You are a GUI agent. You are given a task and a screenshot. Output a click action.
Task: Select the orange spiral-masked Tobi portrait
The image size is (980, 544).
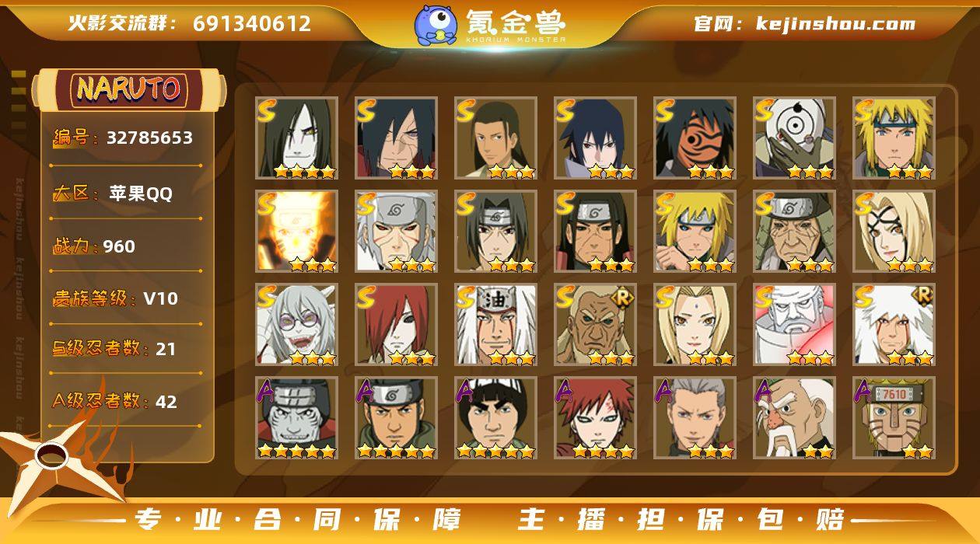point(695,138)
